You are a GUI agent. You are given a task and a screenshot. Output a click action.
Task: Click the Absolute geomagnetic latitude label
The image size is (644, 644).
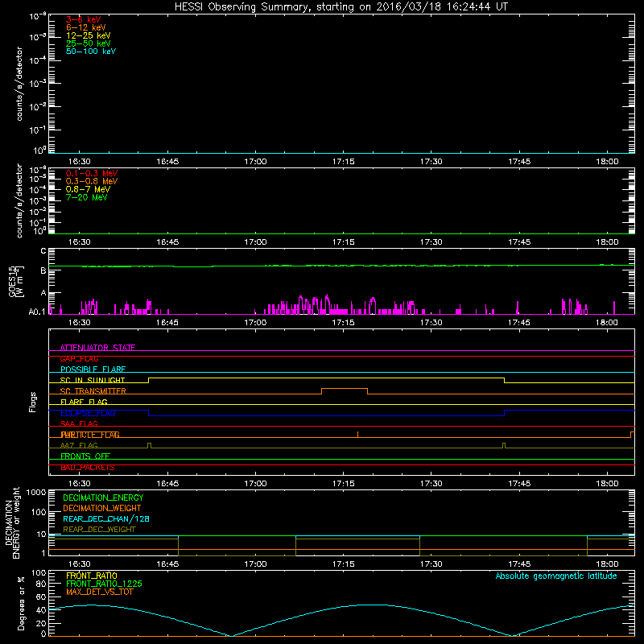tap(556, 576)
